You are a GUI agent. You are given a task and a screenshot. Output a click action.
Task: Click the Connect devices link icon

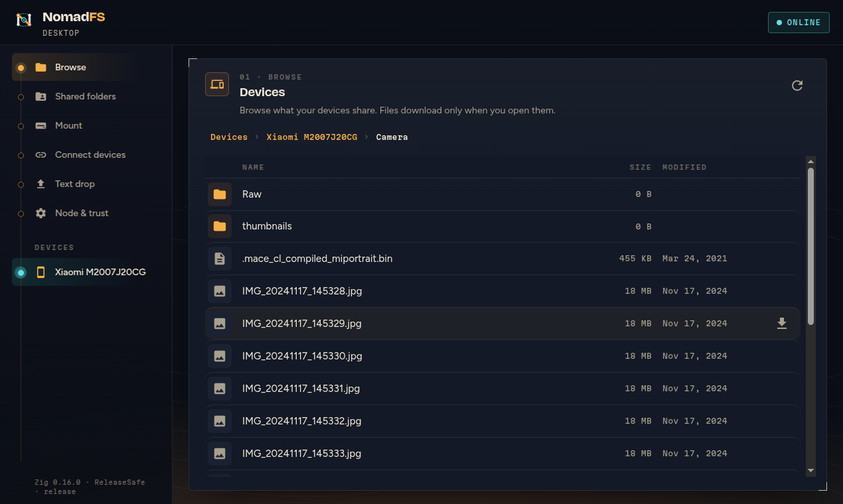click(x=40, y=155)
